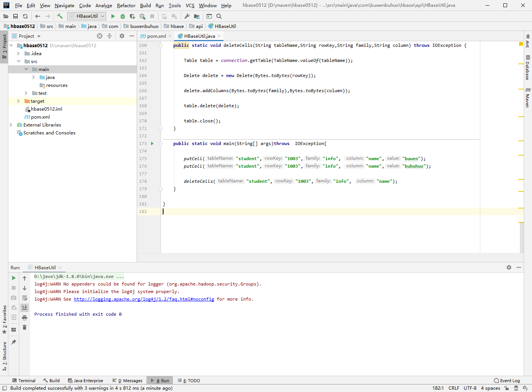Collapse the main folder
Viewport: 532px width, 392px height.
26,69
